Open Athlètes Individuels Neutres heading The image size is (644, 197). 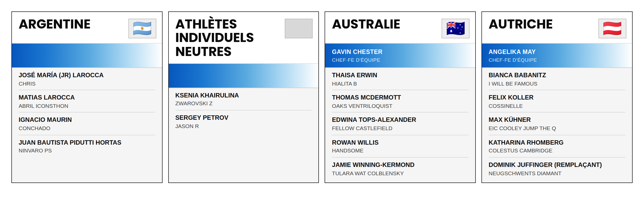click(x=215, y=38)
